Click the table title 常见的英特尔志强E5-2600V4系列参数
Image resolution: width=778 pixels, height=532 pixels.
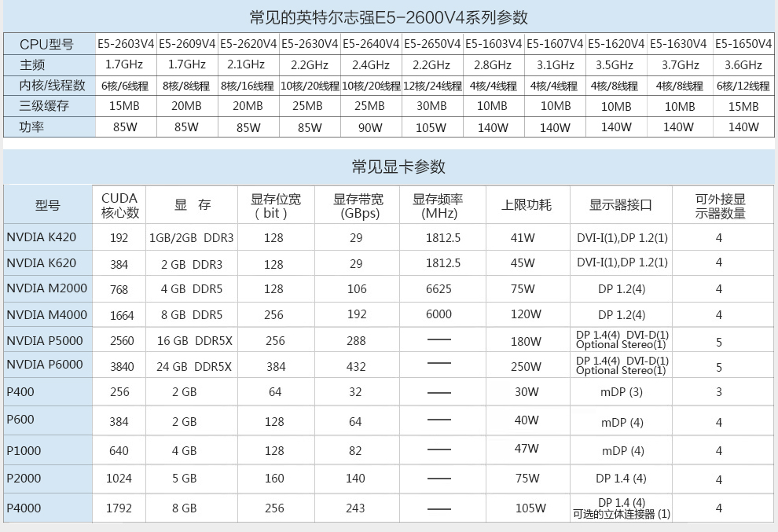(388, 17)
